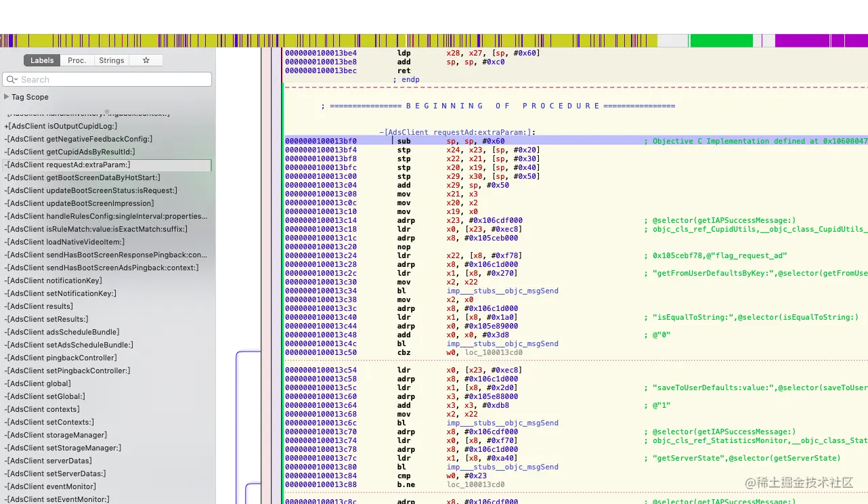Viewport: 868px width, 504px height.
Task: Follow loc_100013cd0 on the b.ne line
Action: pyautogui.click(x=476, y=484)
